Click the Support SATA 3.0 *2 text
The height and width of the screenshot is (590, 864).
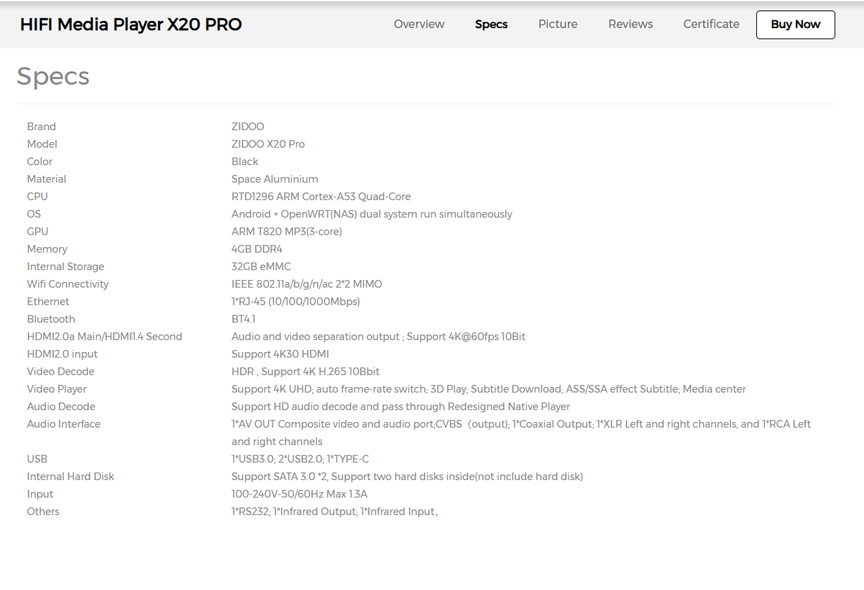click(407, 477)
